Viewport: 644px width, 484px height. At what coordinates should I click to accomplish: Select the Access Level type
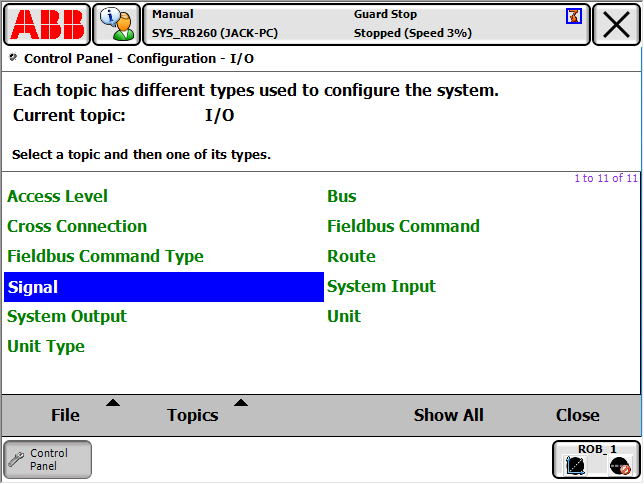(58, 196)
